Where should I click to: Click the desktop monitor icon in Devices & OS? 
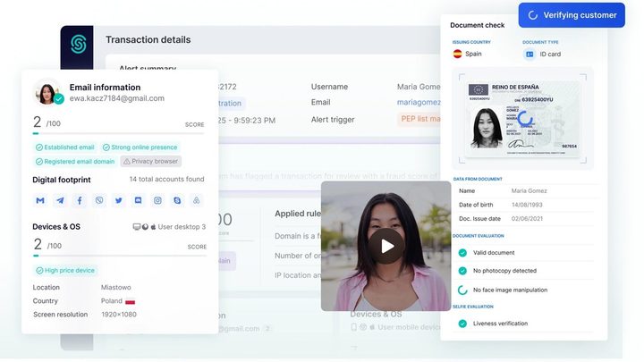pos(136,226)
